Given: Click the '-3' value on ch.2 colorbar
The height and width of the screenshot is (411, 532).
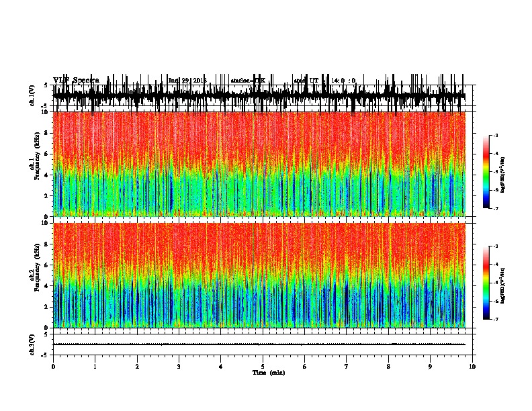Looking at the screenshot, I should pyautogui.click(x=495, y=246).
